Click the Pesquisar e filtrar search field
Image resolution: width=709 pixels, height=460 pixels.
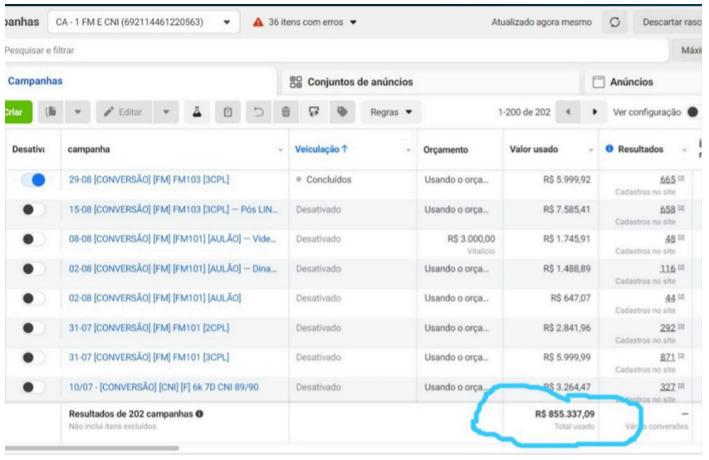pos(300,49)
